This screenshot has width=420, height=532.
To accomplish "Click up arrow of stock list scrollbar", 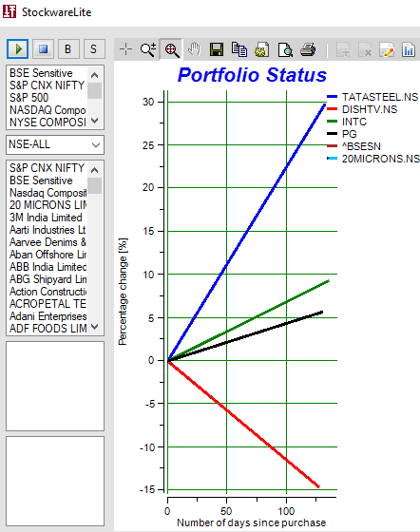I will 95,170.
